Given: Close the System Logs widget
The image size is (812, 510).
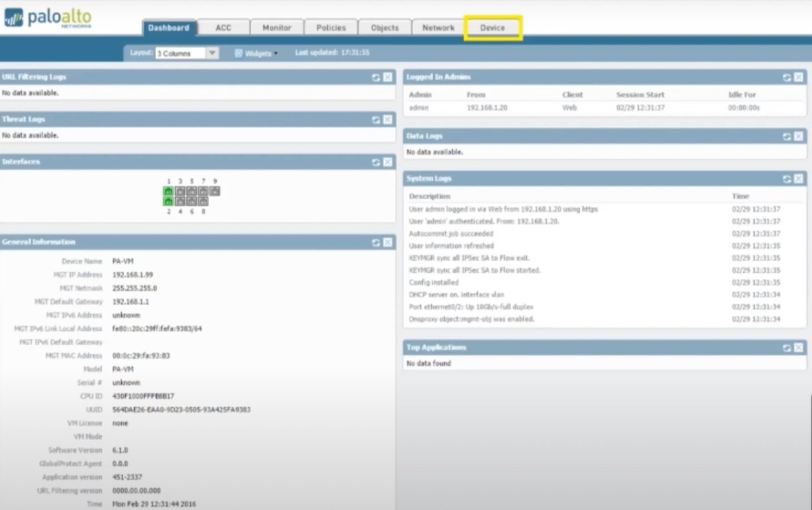Looking at the screenshot, I should pos(798,179).
